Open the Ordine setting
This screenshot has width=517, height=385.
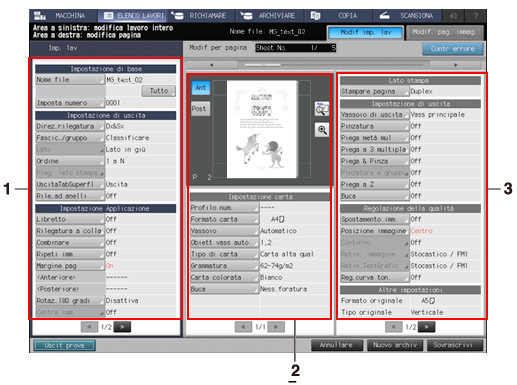click(70, 161)
